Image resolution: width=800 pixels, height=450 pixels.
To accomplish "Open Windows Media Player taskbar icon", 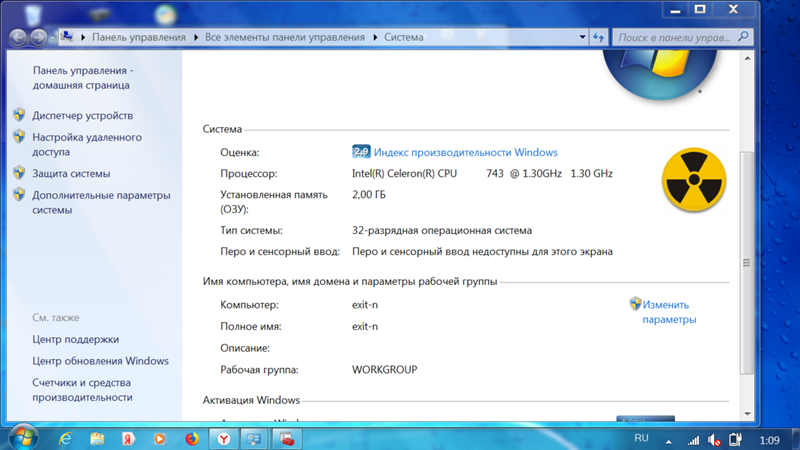I will tap(160, 439).
